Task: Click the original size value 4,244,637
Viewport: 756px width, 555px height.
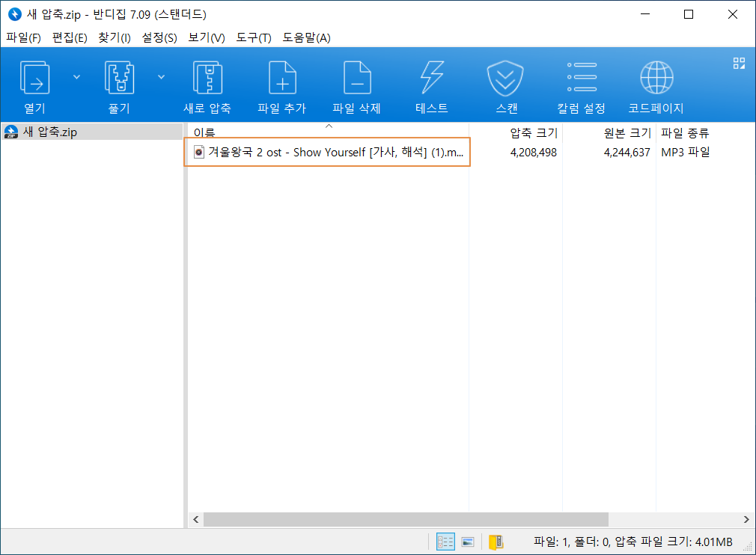Action: 627,153
